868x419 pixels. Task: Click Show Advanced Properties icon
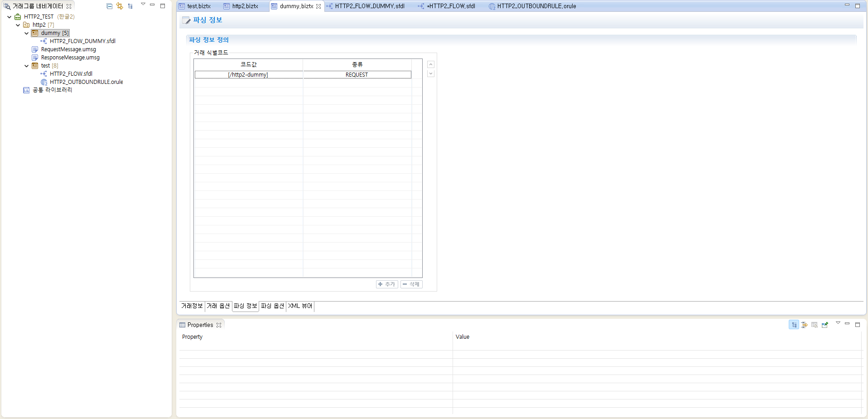pyautogui.click(x=805, y=324)
